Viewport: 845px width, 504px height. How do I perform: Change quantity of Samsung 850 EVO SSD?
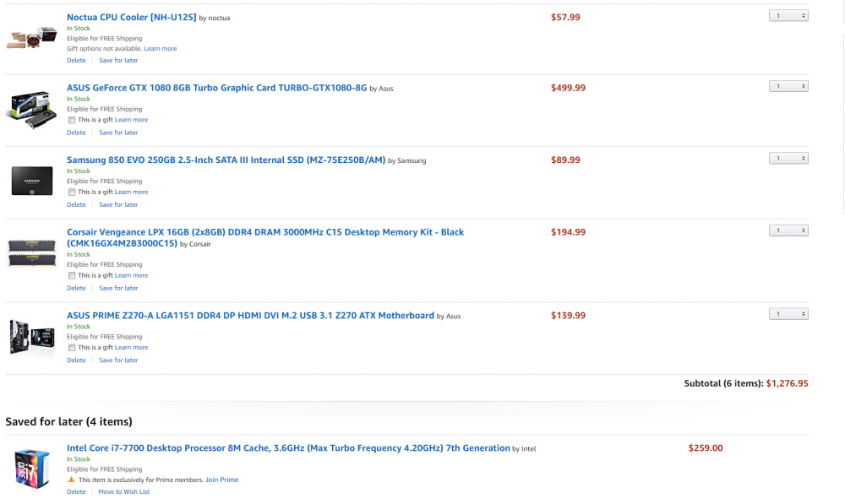tap(788, 158)
